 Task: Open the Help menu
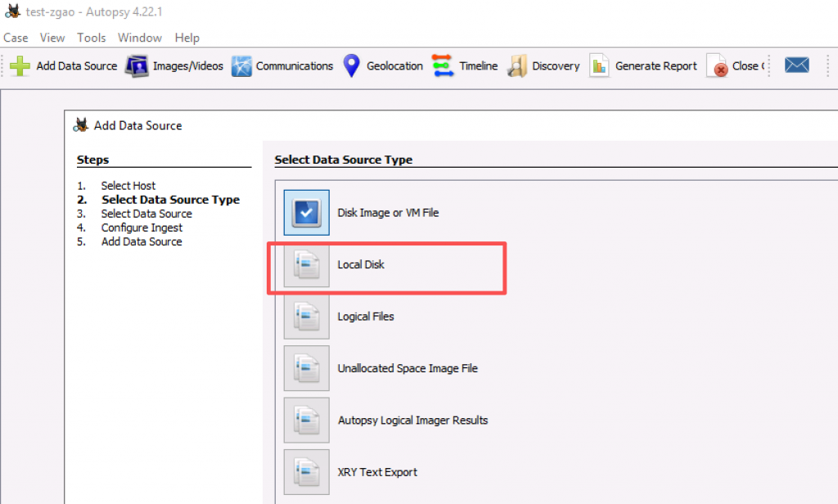click(187, 38)
